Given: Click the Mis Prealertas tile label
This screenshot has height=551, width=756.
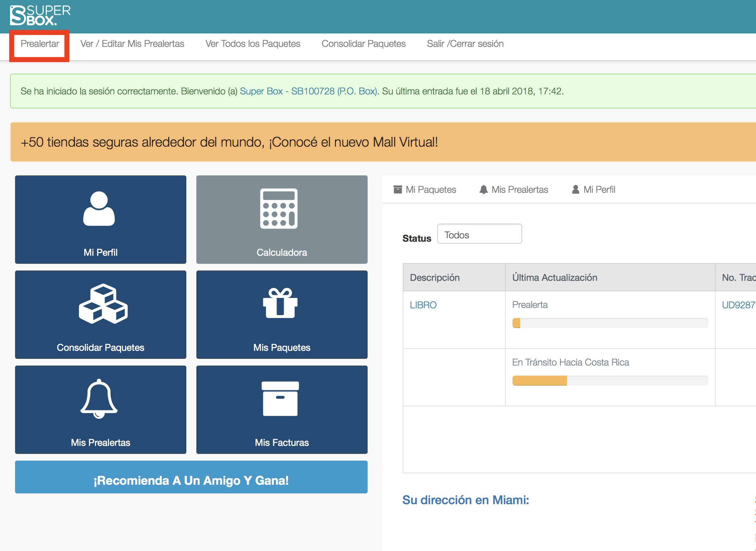Looking at the screenshot, I should click(101, 443).
